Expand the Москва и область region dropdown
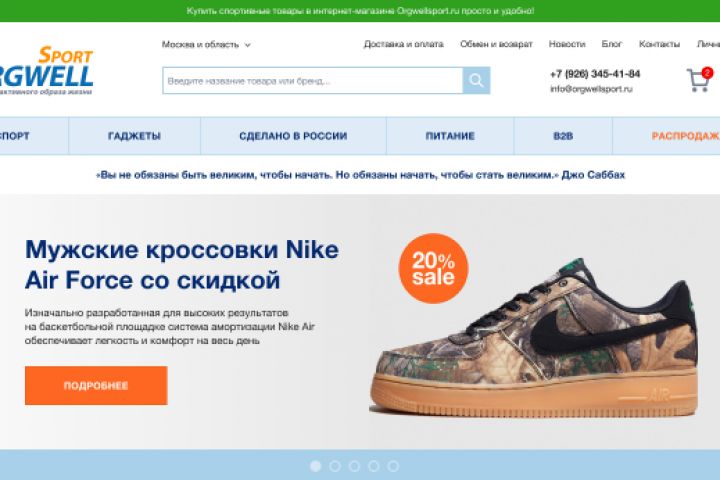 (206, 45)
